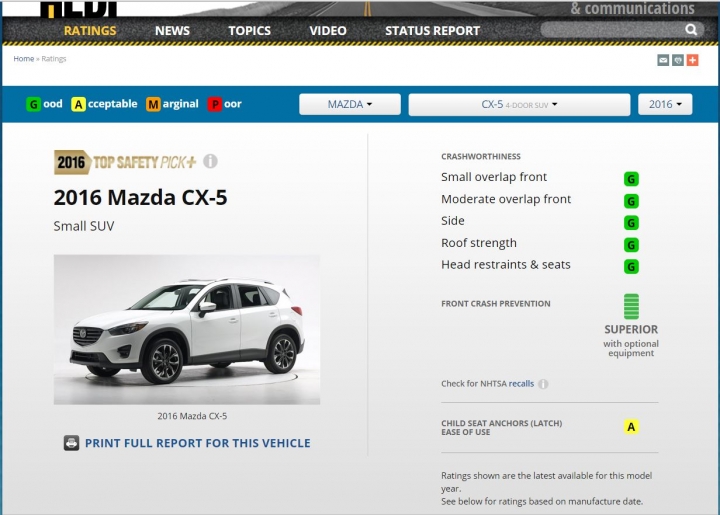Click Small overlap front Good rating badge

tap(631, 179)
